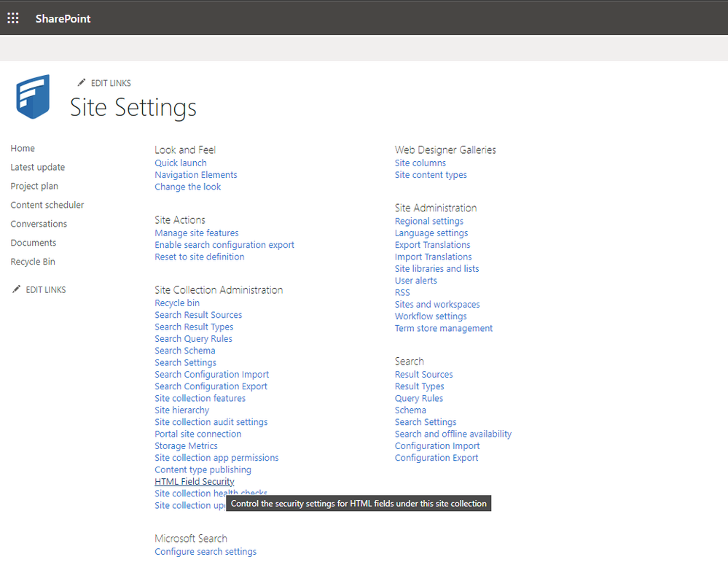Screen dimensions: 728x573
Task: Open Term store management link
Action: pyautogui.click(x=444, y=328)
